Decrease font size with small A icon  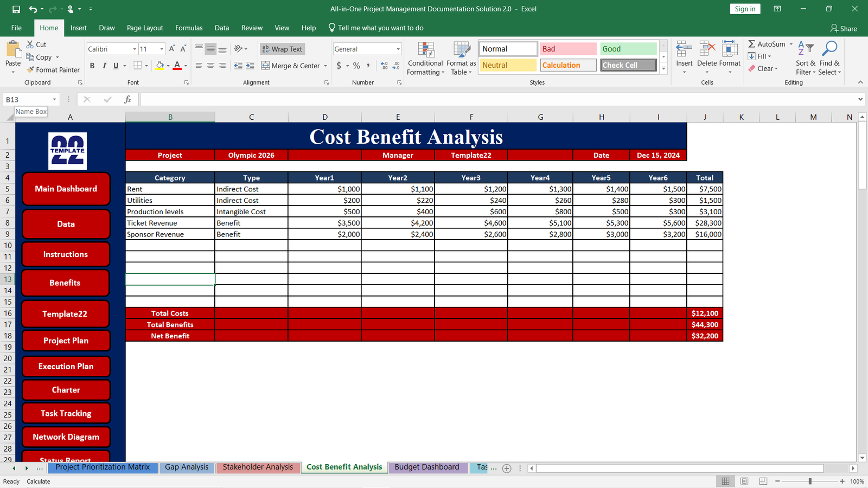183,49
